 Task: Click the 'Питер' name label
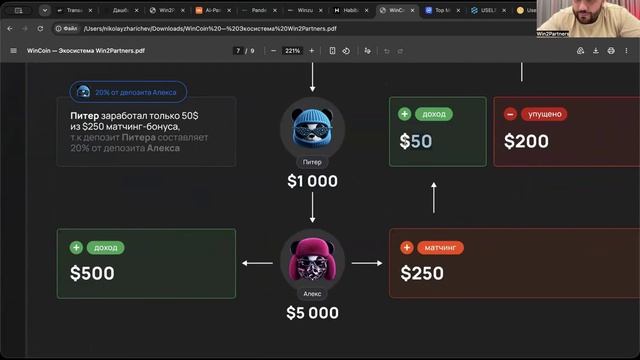(312, 162)
